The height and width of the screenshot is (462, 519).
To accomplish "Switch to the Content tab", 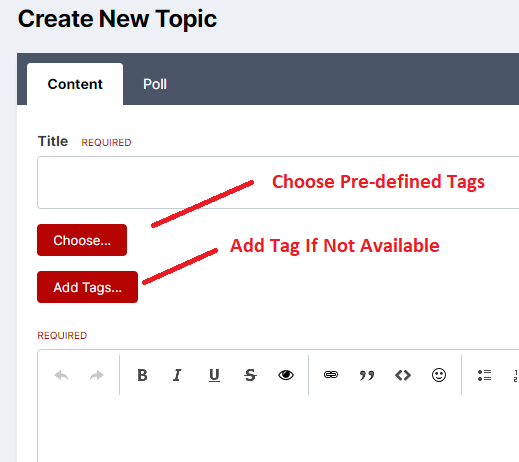I will (75, 84).
